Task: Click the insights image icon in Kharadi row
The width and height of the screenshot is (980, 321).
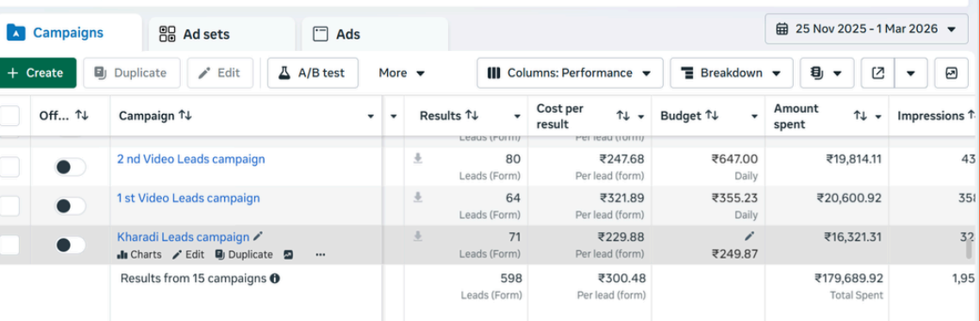Action: click(288, 255)
